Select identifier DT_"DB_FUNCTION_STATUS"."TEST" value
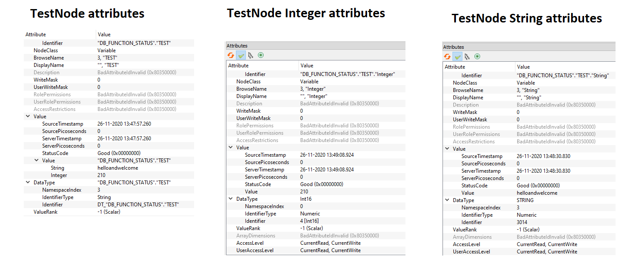644x275 pixels. [x=138, y=205]
